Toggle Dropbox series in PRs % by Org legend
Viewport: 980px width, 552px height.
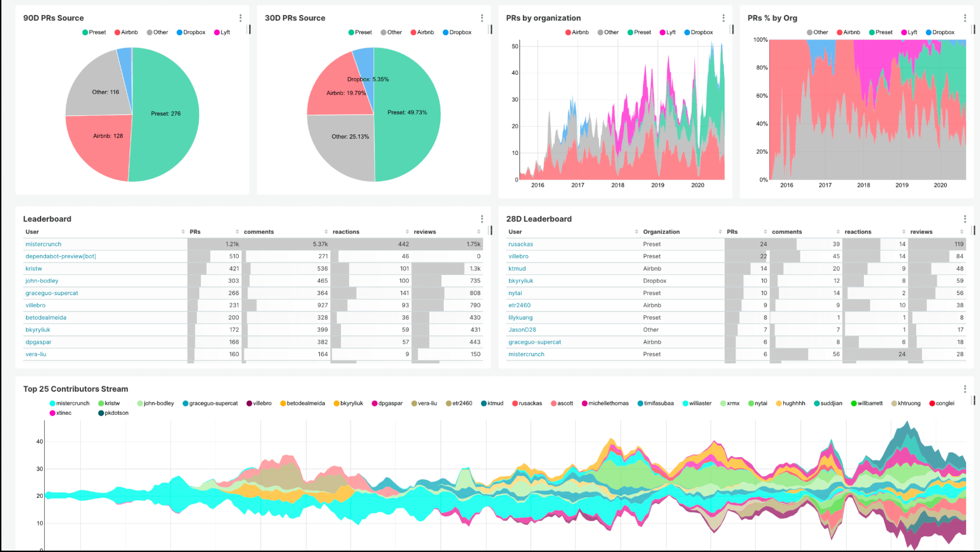[940, 32]
